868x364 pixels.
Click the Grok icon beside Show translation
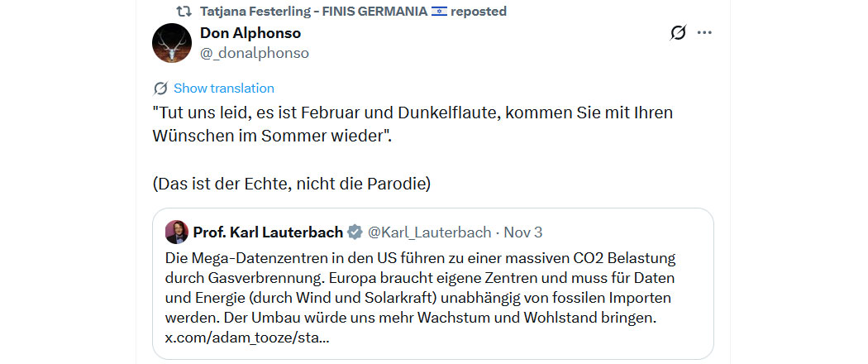(160, 89)
